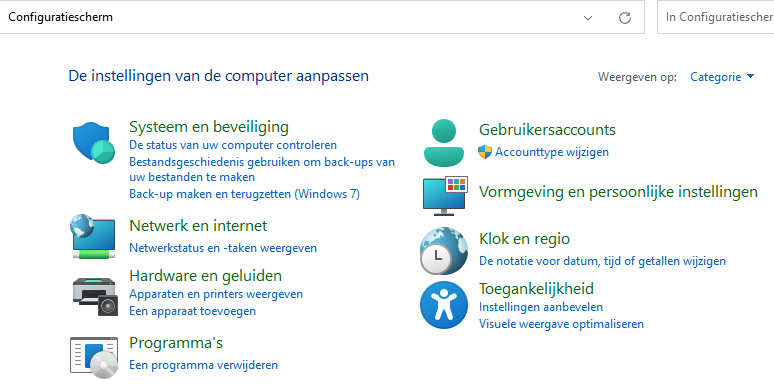Refresh the Configuratiescherm address bar
This screenshot has width=774, height=389.
pyautogui.click(x=625, y=18)
